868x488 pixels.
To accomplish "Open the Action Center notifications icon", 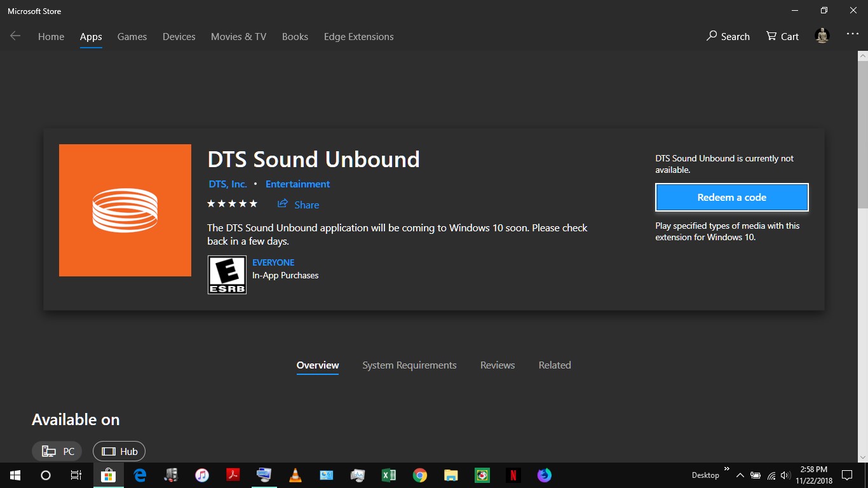I will 847,475.
